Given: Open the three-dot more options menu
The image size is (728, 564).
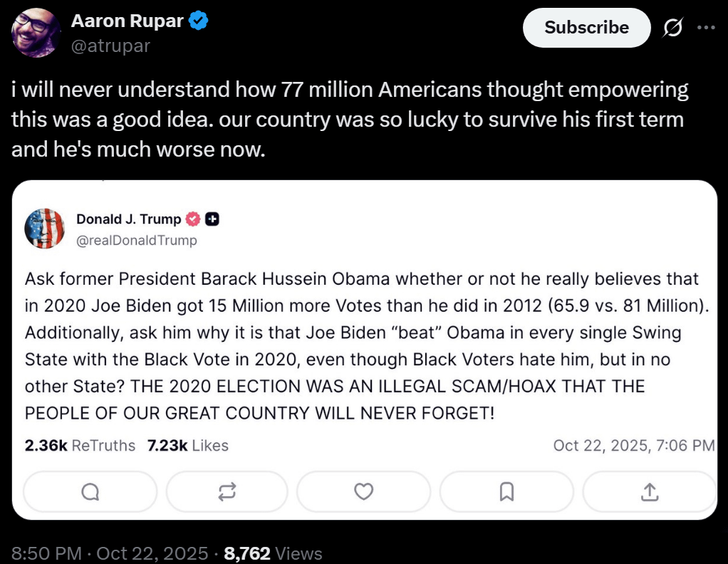Looking at the screenshot, I should click(705, 28).
